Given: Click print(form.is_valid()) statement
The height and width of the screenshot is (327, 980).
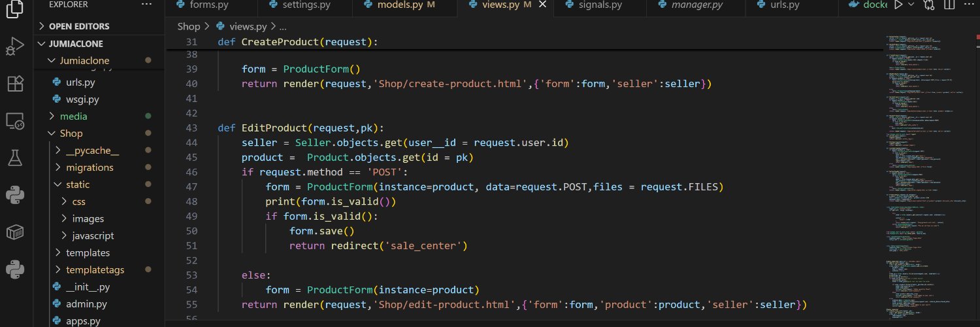Looking at the screenshot, I should click(x=331, y=201).
